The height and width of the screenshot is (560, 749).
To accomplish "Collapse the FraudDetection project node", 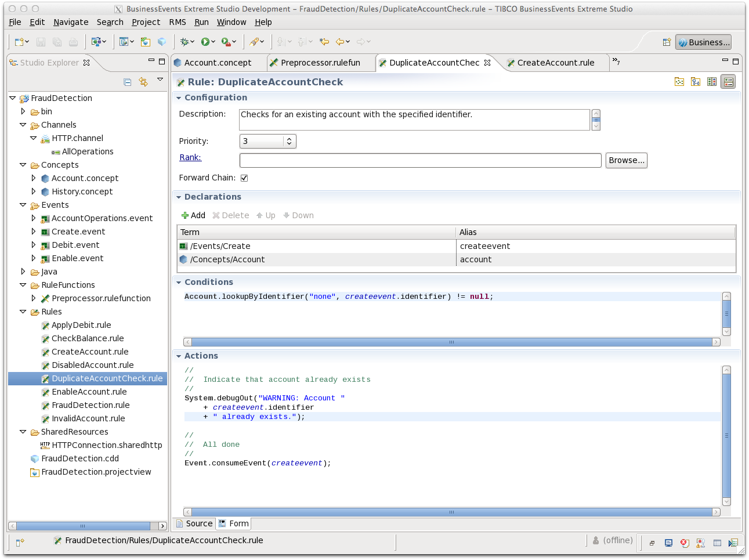I will point(13,98).
